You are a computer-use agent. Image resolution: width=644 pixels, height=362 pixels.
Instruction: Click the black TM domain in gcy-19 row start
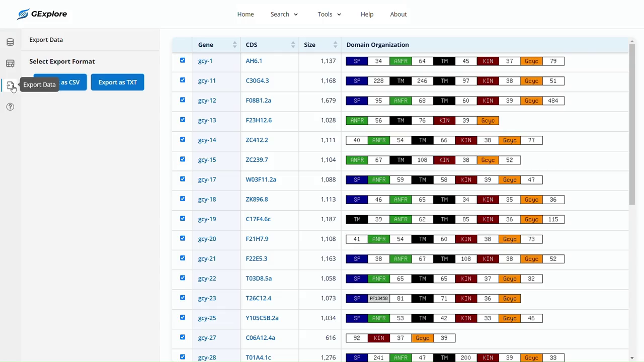point(357,219)
